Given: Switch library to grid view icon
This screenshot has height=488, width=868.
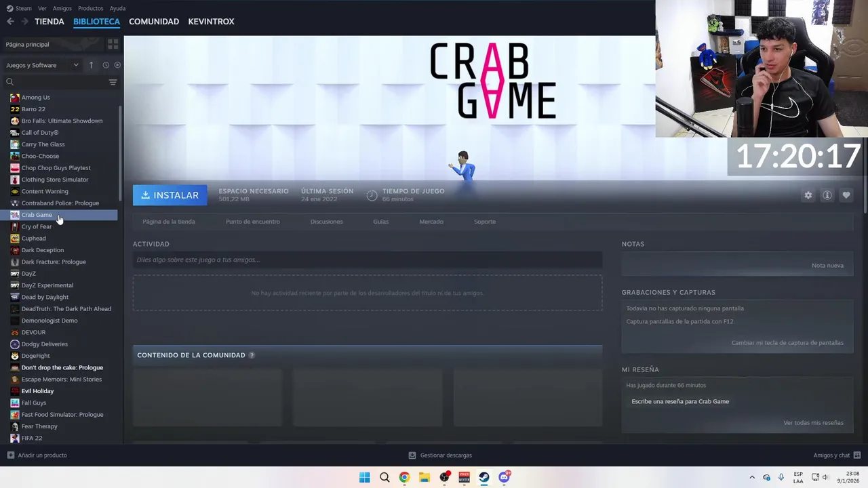Looking at the screenshot, I should (113, 44).
